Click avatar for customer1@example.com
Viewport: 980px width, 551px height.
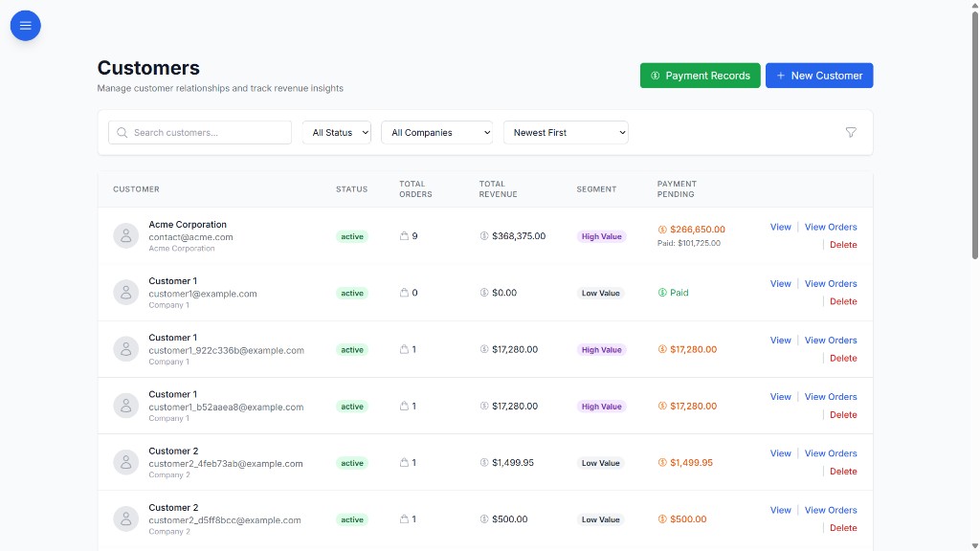click(x=125, y=293)
